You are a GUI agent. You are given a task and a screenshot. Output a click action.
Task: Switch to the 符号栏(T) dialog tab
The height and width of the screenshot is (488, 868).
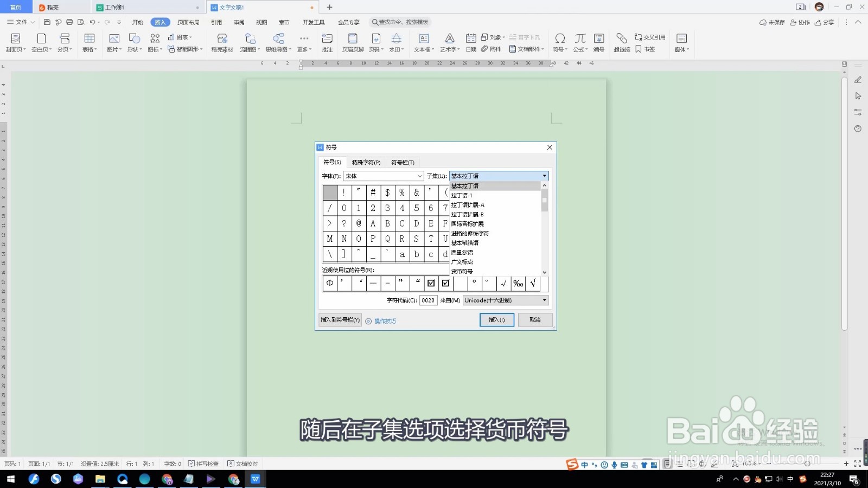[403, 163]
